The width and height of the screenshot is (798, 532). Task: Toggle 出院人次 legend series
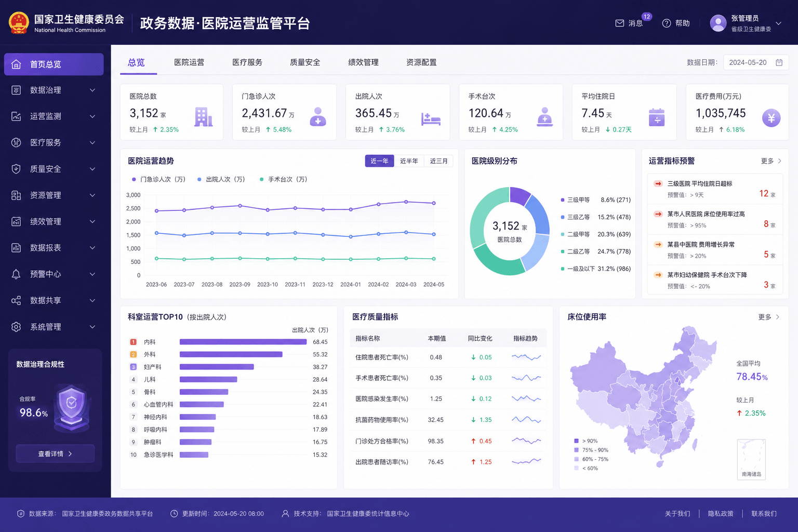221,179
